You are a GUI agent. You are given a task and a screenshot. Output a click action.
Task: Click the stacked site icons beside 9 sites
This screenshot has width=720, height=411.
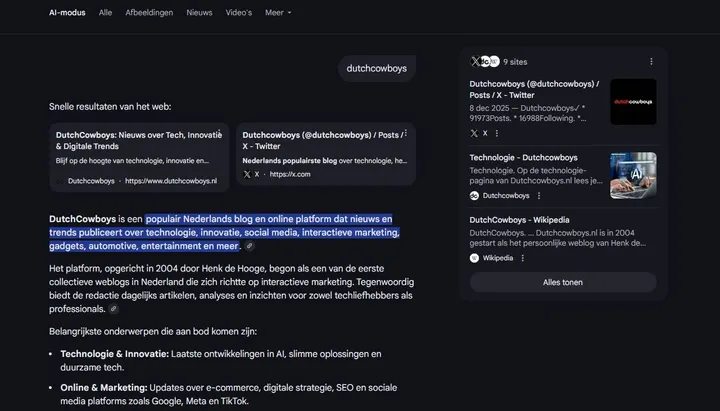coord(485,62)
